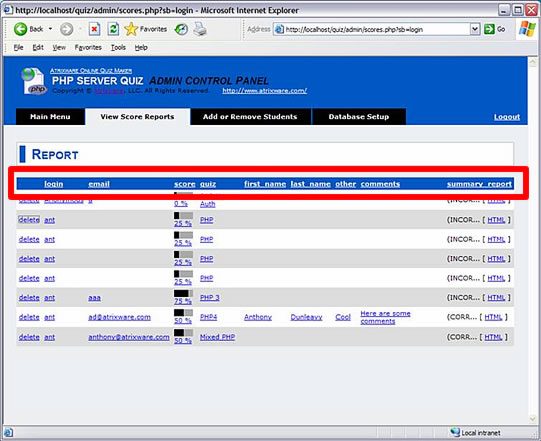Click the Cool link in the other column
The image size is (541, 441).
(x=343, y=317)
